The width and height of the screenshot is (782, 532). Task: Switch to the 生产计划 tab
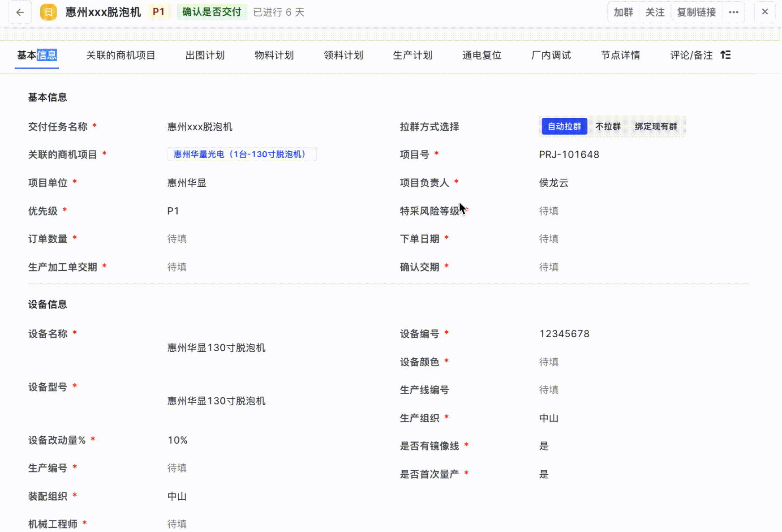coord(412,55)
